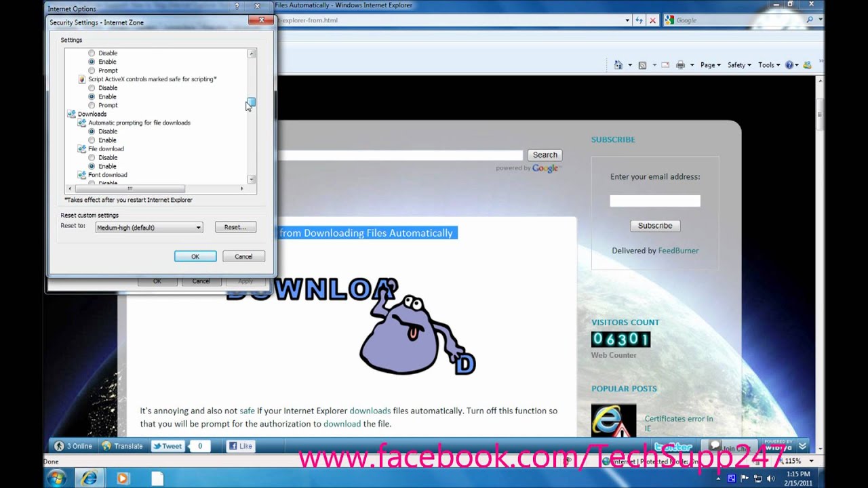This screenshot has height=488, width=868.
Task: Click the Google search provider icon
Action: [670, 20]
